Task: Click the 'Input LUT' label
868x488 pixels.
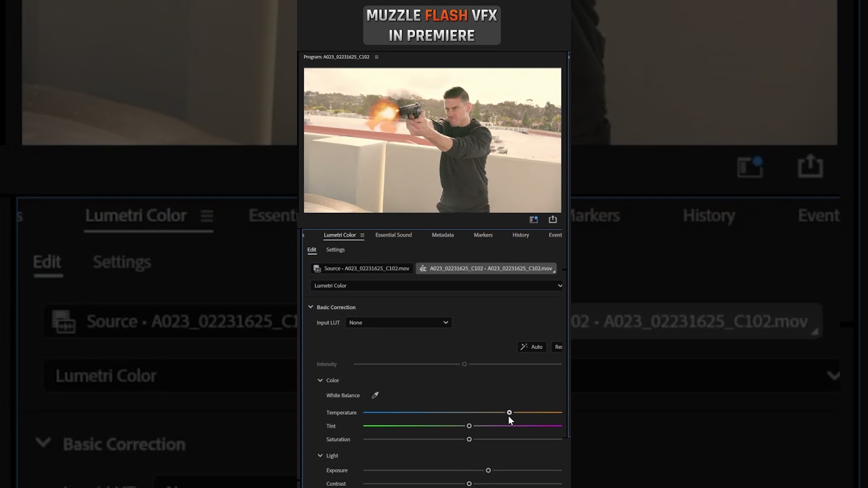Action: coord(328,323)
